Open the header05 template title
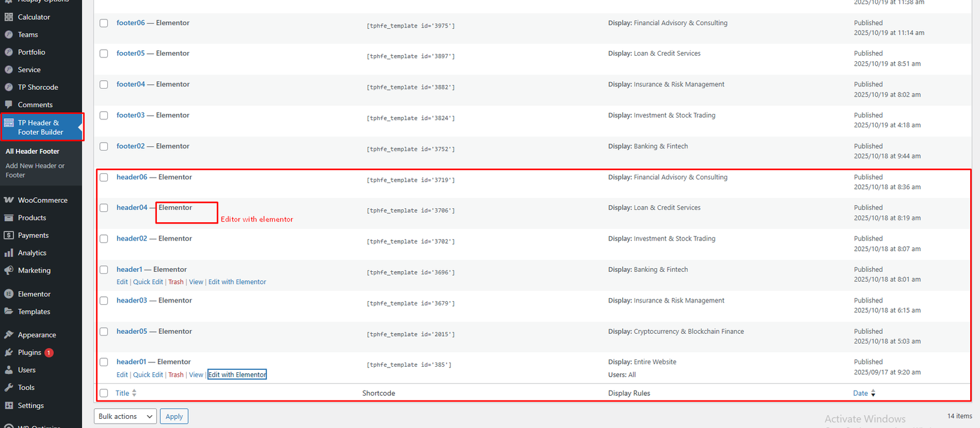 [x=132, y=331]
